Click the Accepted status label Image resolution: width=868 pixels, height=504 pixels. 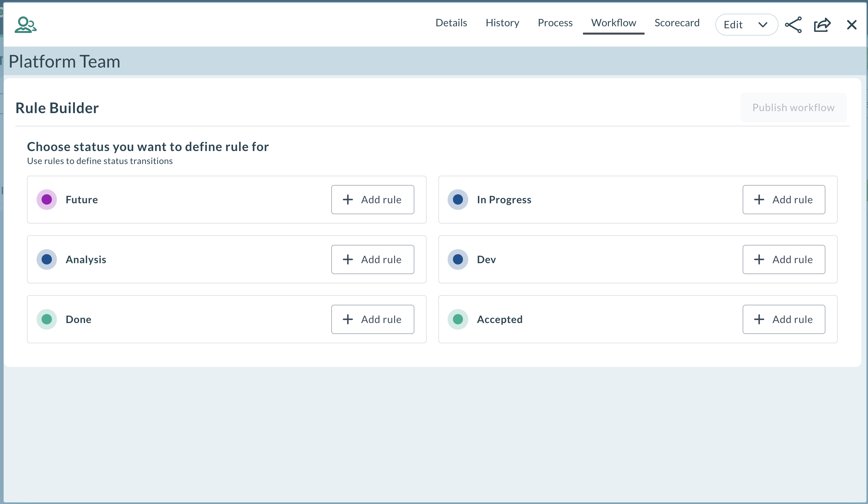(500, 320)
